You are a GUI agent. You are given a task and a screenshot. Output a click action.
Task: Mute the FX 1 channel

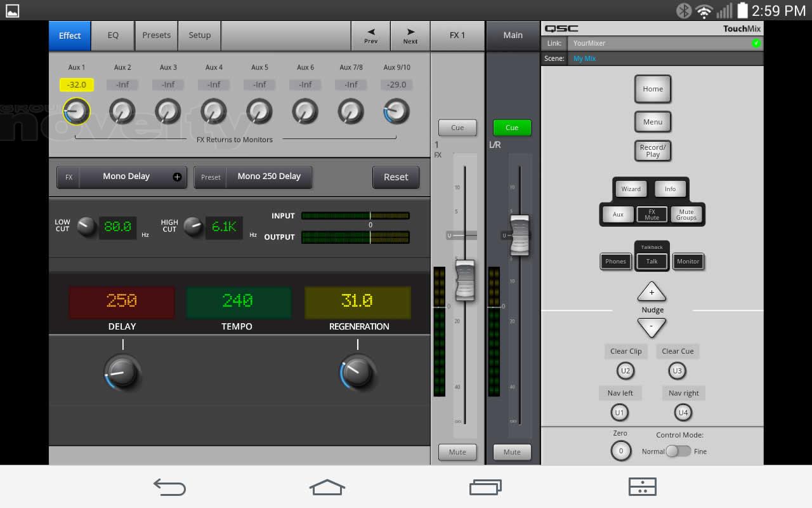point(457,452)
